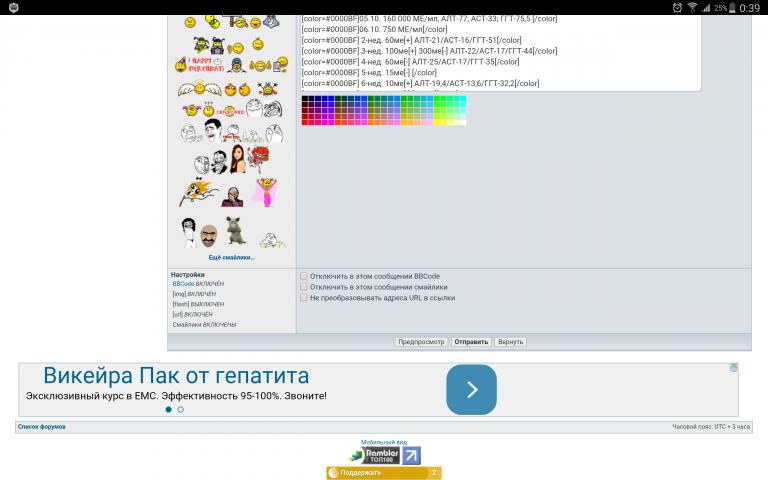The image size is (768, 480).
Task: Switch to 'Мобильный вид' link
Action: click(384, 441)
